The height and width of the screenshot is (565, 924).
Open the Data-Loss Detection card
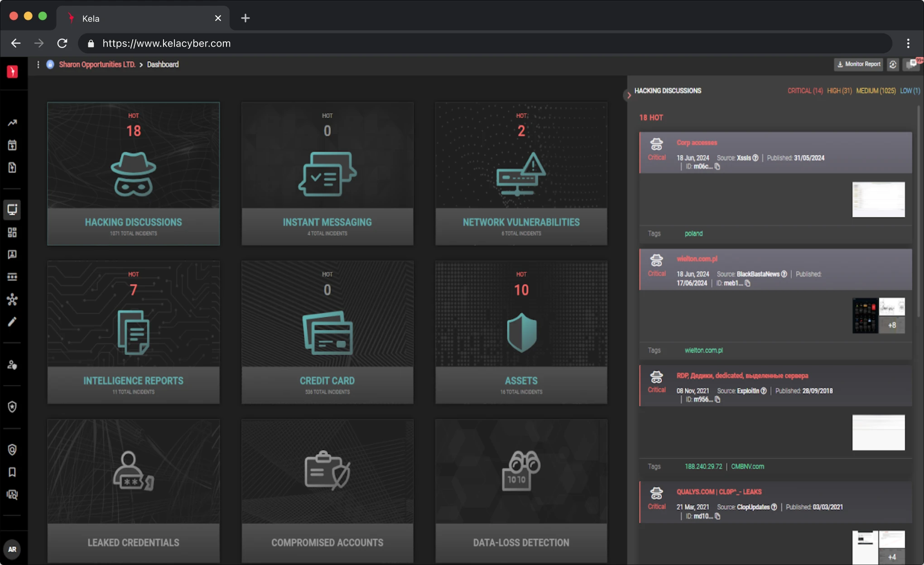point(521,491)
